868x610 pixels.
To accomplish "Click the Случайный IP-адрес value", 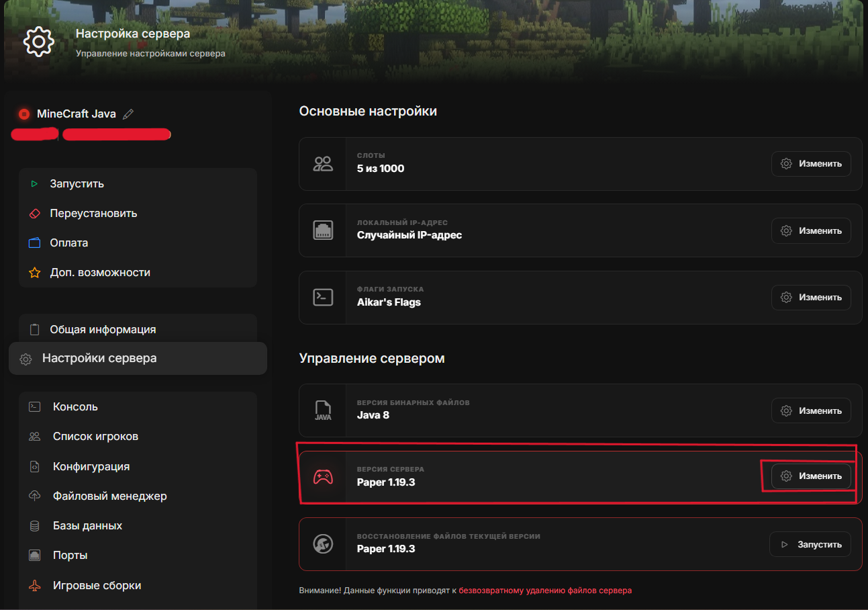I will [409, 235].
